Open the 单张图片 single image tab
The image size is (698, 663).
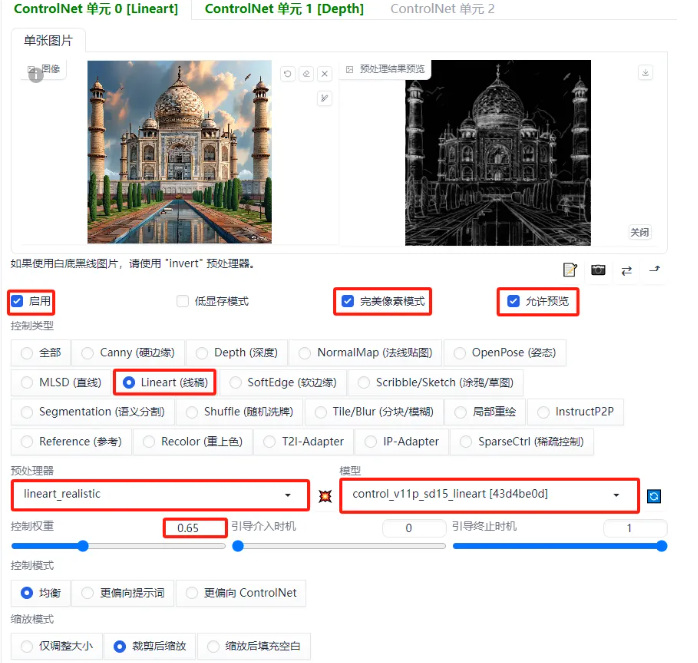point(48,41)
